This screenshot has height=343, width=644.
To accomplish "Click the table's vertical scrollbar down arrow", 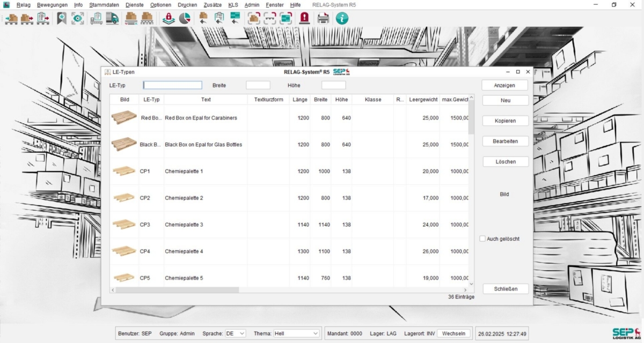I will (x=471, y=284).
